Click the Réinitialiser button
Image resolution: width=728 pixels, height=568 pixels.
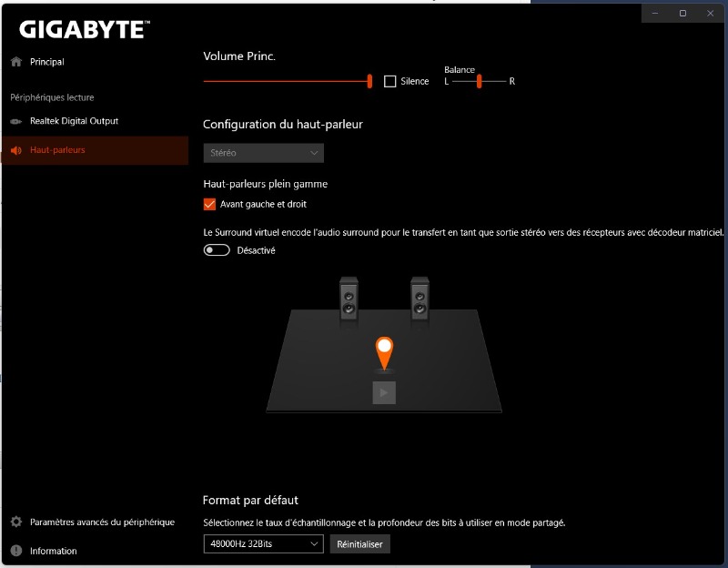click(x=359, y=543)
